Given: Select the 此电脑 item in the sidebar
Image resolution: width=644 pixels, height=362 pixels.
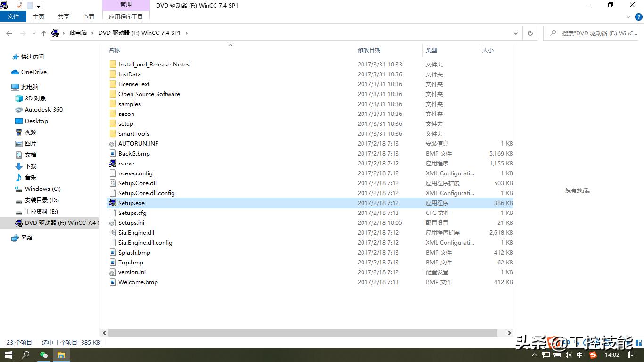Looking at the screenshot, I should pyautogui.click(x=30, y=87).
